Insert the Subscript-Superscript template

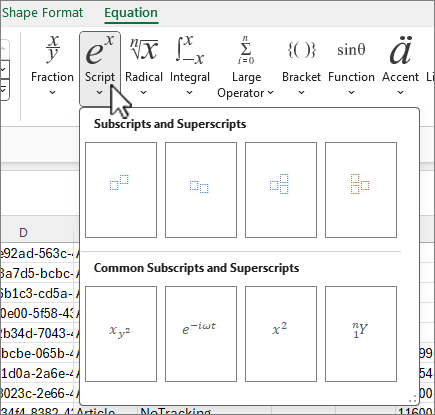click(x=281, y=190)
